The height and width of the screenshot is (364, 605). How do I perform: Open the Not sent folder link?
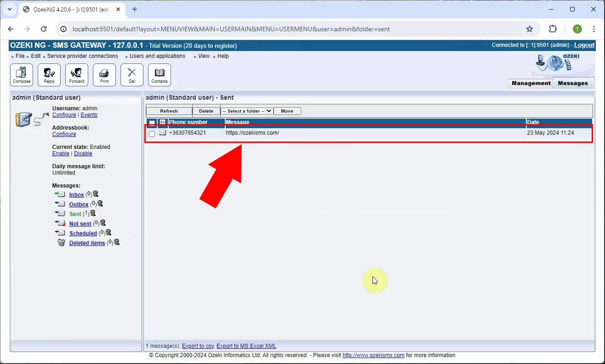(80, 224)
